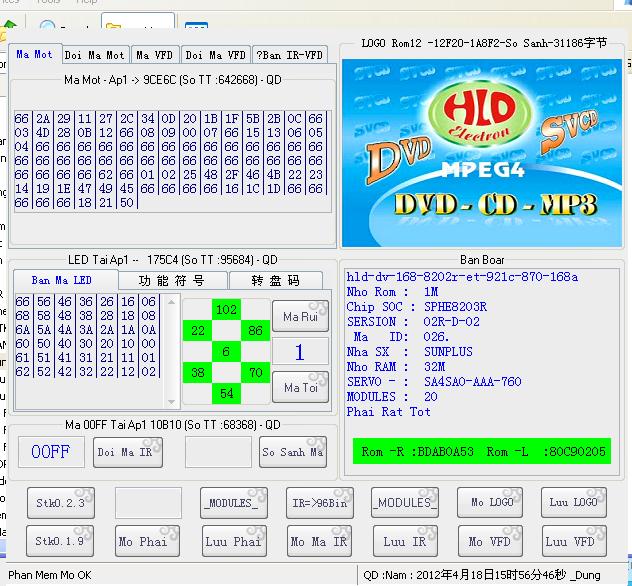Click the green Rom -R checksum bar
The width and height of the screenshot is (632, 586).
[482, 451]
